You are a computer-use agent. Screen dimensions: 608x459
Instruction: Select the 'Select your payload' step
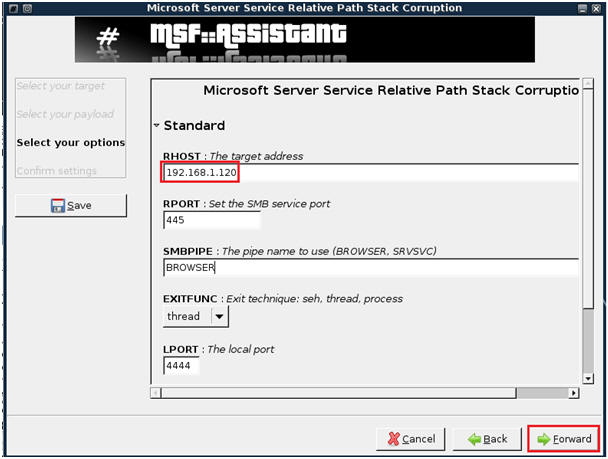[x=65, y=114]
